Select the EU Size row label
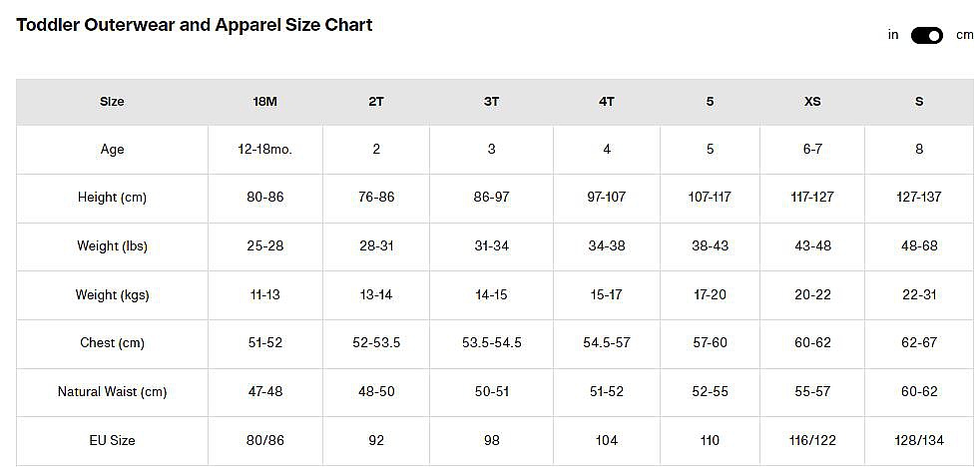The height and width of the screenshot is (467, 980). pyautogui.click(x=112, y=440)
